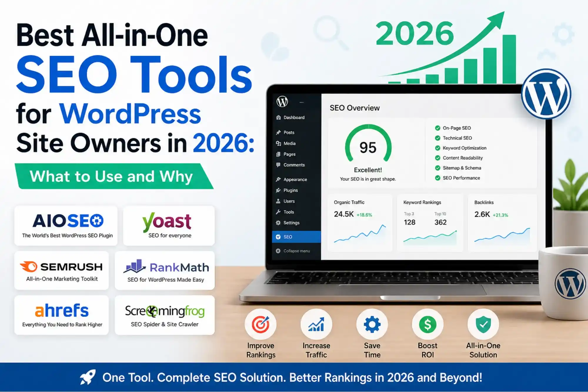Click the Top 10 value 362

click(x=440, y=222)
